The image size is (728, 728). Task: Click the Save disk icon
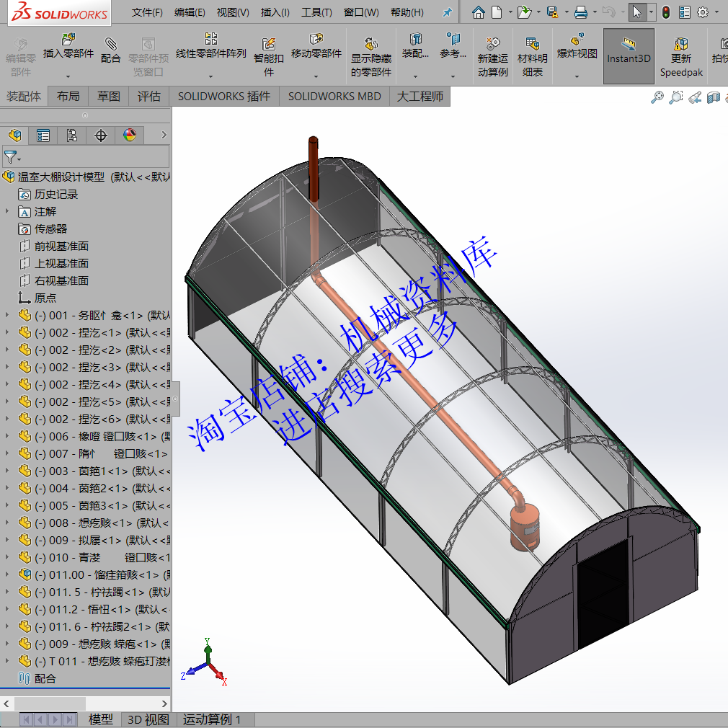pos(552,12)
